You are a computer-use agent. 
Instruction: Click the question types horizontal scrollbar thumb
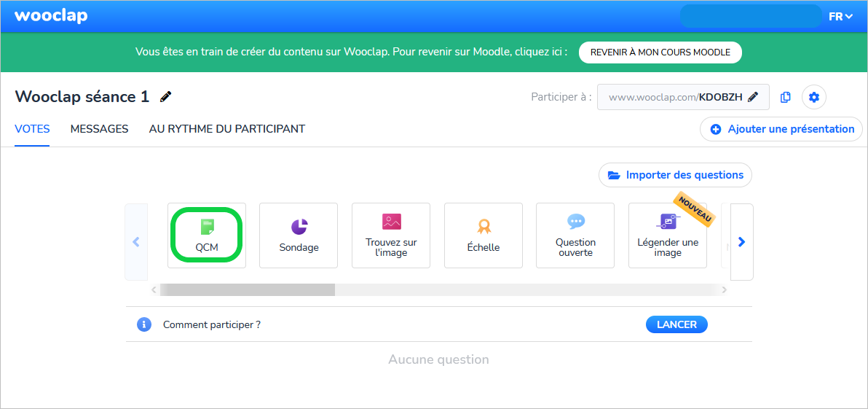pos(248,290)
